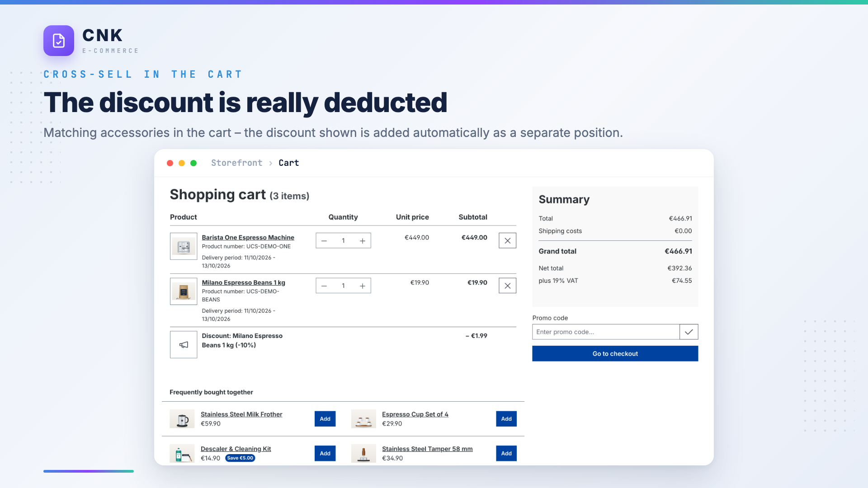The image size is (868, 488).
Task: Click the CNK logo icon
Action: [x=59, y=41]
